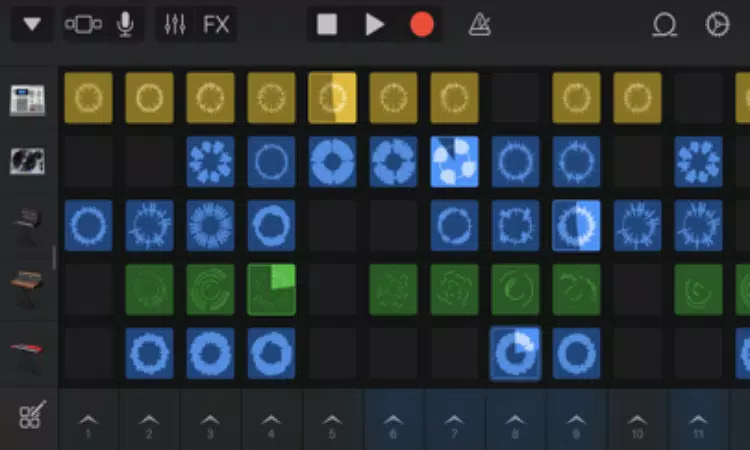
Task: Open the navigation triangle menu
Action: 32,24
